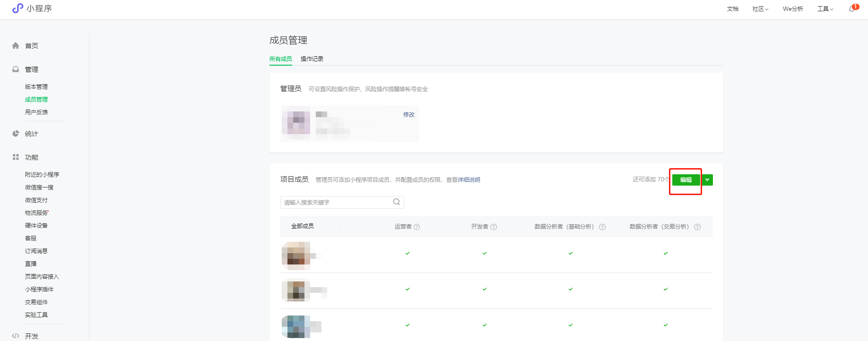Click help icon beside 数据分析者 (交易分析)
Image resolution: width=868 pixels, height=341 pixels.
click(x=697, y=227)
